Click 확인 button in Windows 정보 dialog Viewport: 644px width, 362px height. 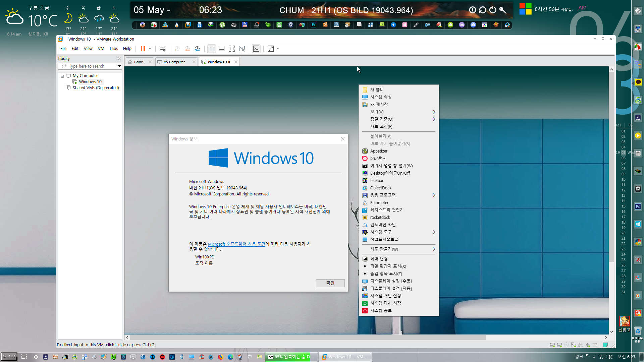pos(330,283)
